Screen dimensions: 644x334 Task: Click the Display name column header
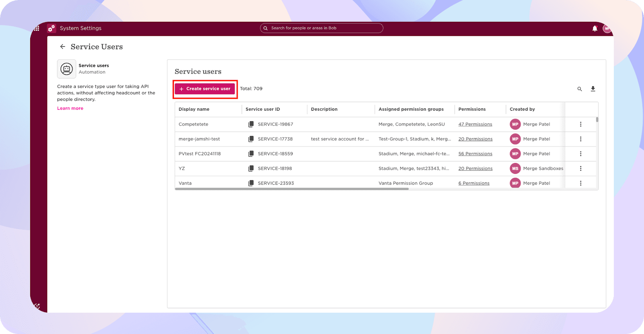point(194,109)
